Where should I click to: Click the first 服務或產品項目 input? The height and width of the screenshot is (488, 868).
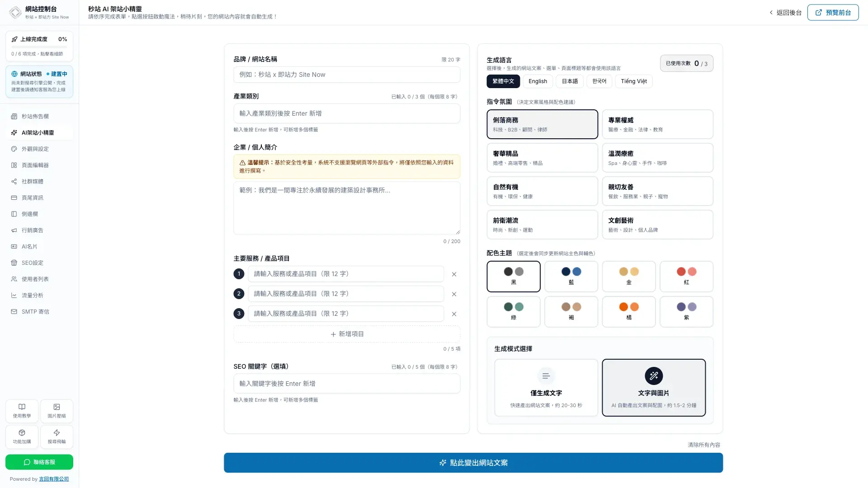point(346,274)
